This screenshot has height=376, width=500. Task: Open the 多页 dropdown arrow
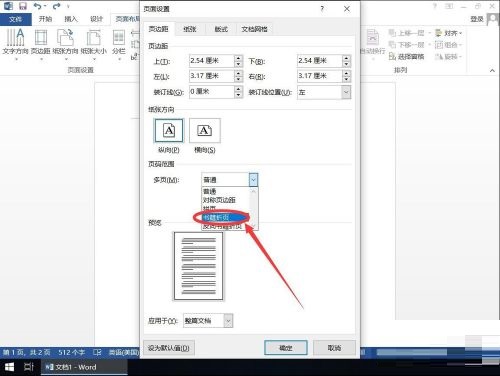(x=253, y=180)
